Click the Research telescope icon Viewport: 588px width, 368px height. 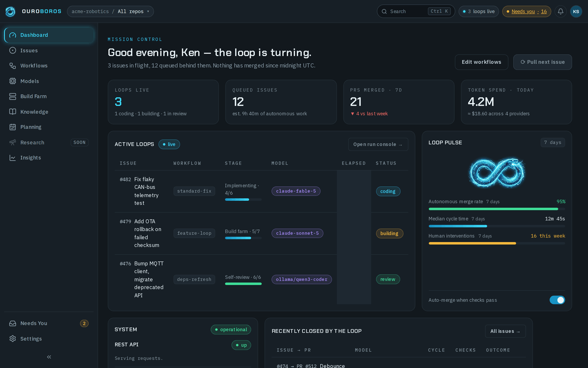pyautogui.click(x=13, y=142)
